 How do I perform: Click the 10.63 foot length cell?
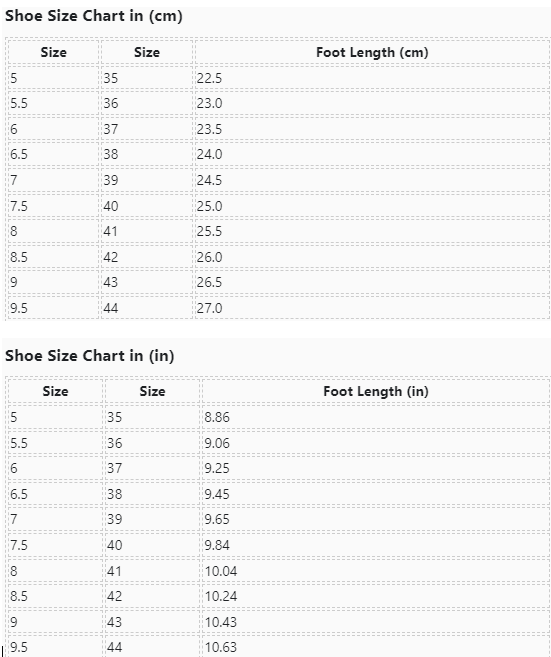pyautogui.click(x=375, y=647)
